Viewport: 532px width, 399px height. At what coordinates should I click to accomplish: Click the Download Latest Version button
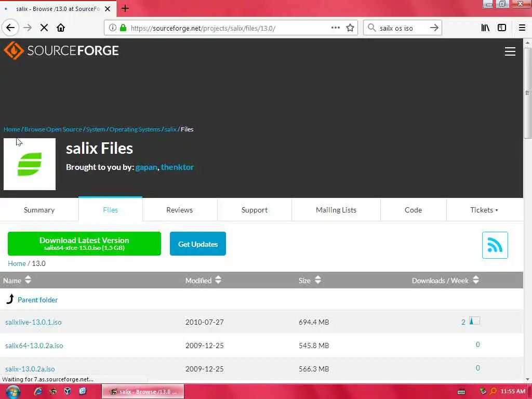coord(84,244)
